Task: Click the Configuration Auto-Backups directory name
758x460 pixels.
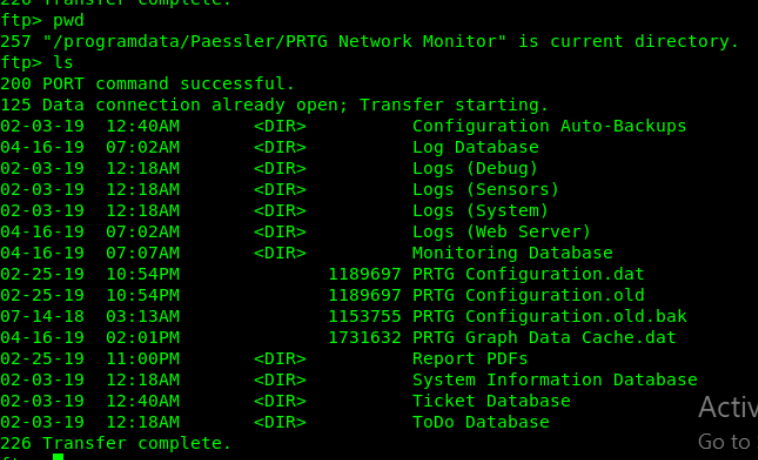Action: [x=549, y=126]
